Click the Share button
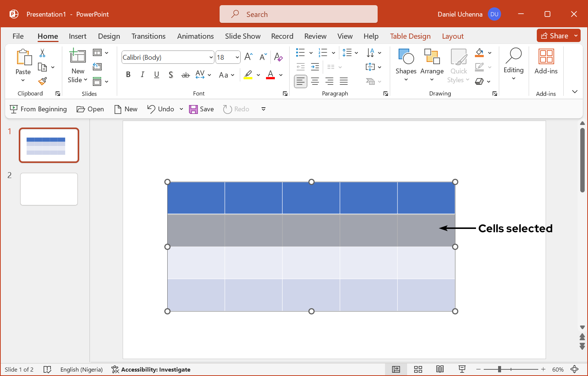This screenshot has width=588, height=376. tap(554, 36)
